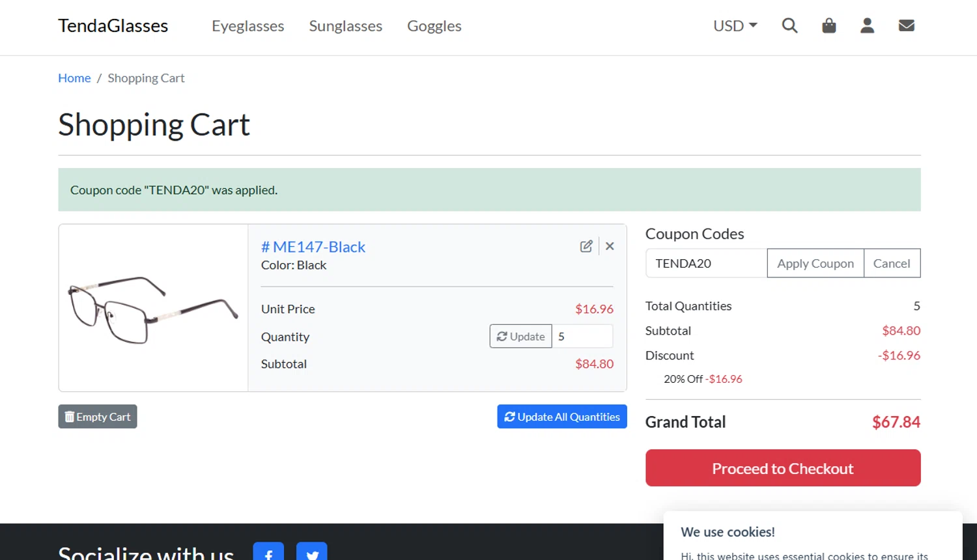
Task: Edit the ME147-Black cart item
Action: (x=586, y=246)
